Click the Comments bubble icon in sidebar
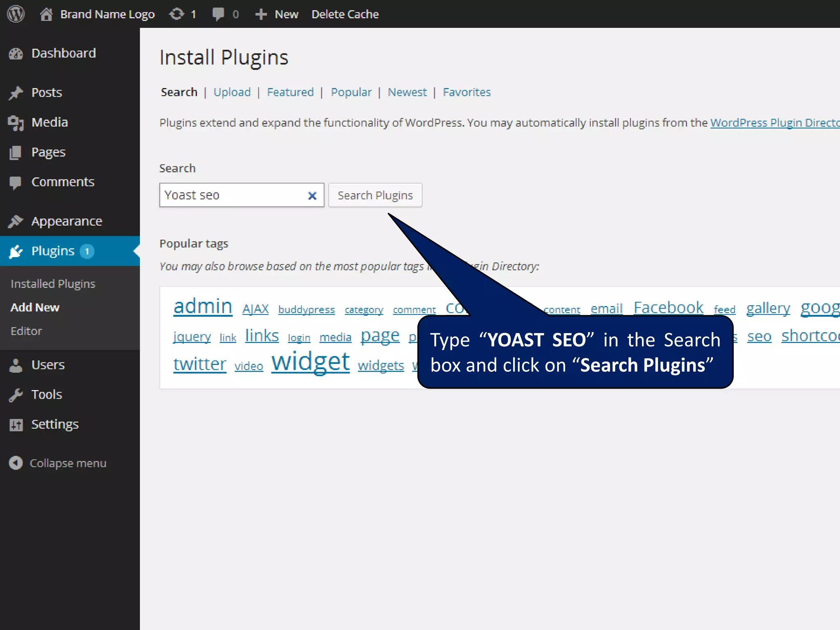Screen dimensions: 840x630 tap(16, 183)
